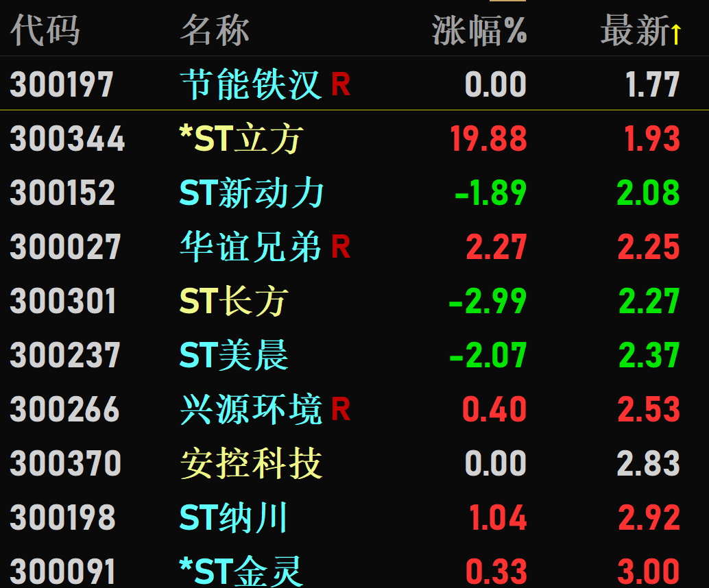The width and height of the screenshot is (709, 588).
Task: Click change value 0.33
Action: [x=496, y=572]
